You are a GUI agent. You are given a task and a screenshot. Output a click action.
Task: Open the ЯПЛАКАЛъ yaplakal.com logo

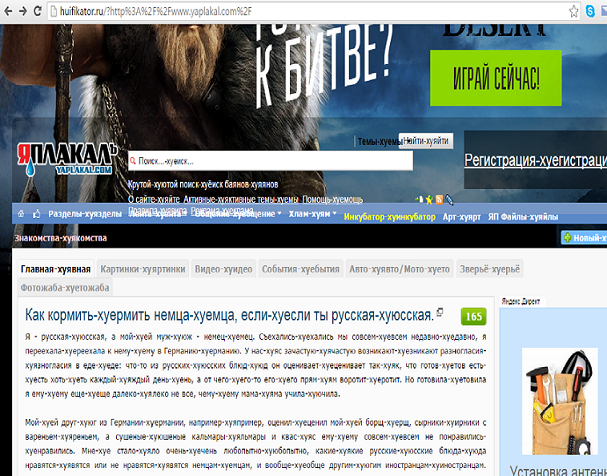[x=67, y=159]
